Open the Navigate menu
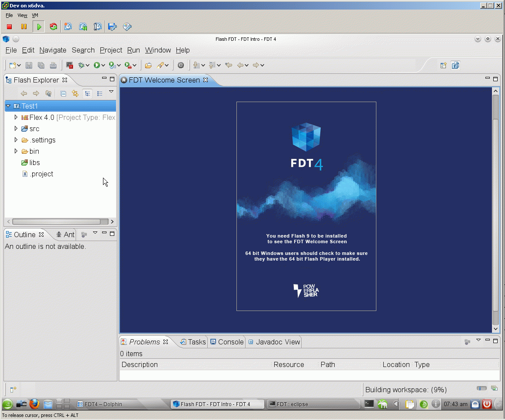The image size is (505, 420). point(53,50)
